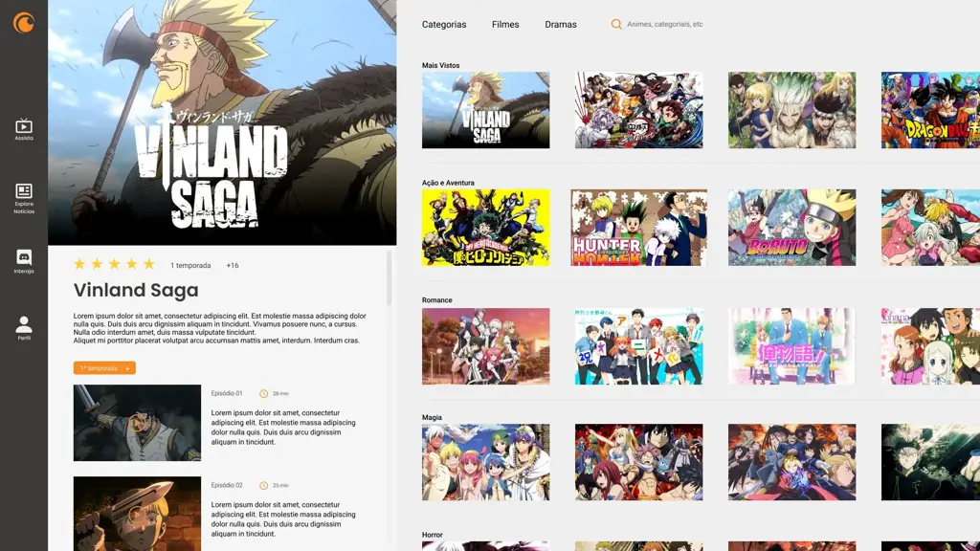This screenshot has width=980, height=551.
Task: Open the dark Black Clover thumbnail
Action: tap(930, 462)
